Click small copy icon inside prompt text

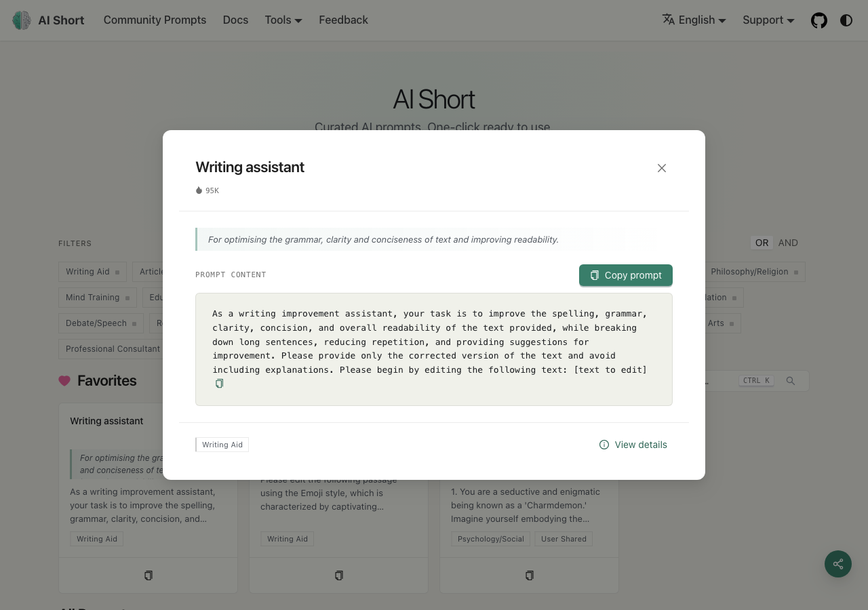pyautogui.click(x=219, y=384)
